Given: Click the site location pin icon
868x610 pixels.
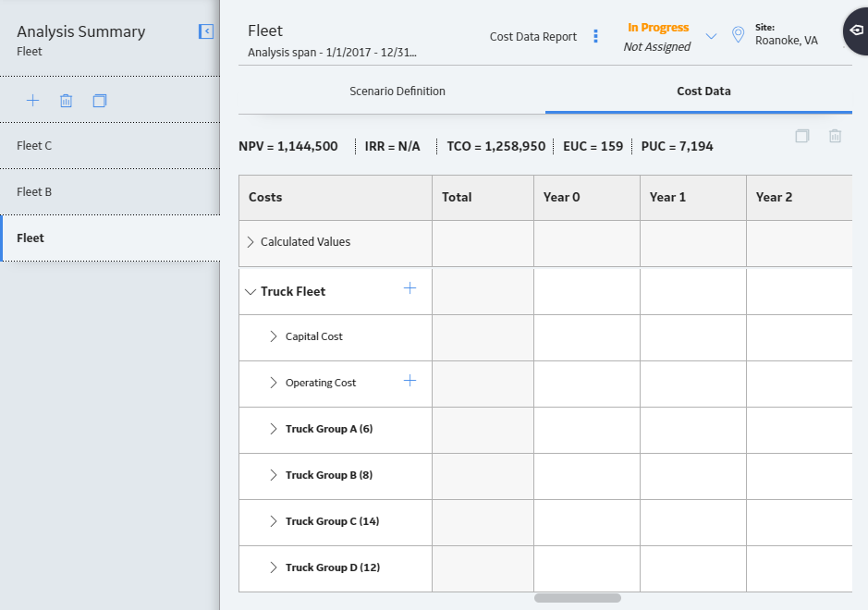Looking at the screenshot, I should [738, 35].
